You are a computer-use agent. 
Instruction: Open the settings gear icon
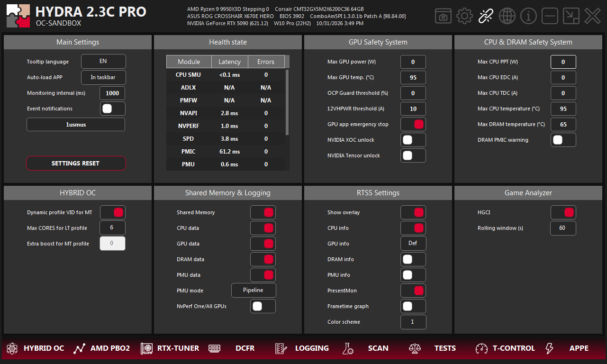pyautogui.click(x=464, y=16)
